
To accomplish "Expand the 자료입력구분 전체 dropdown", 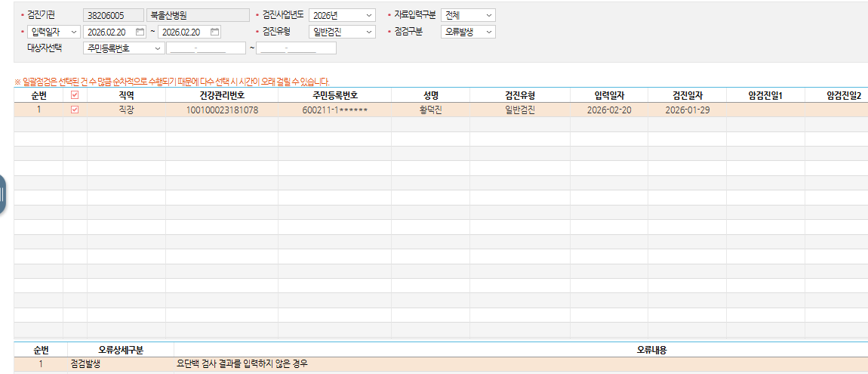I will tap(468, 16).
